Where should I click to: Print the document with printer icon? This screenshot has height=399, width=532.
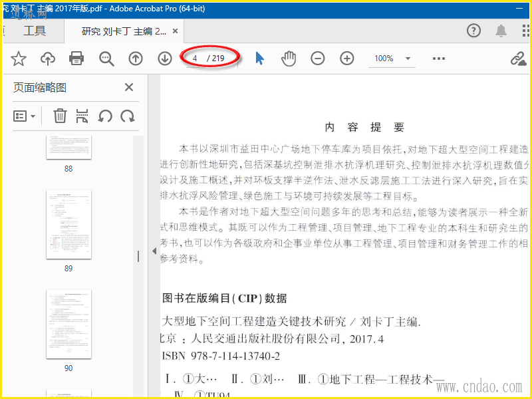(x=76, y=59)
